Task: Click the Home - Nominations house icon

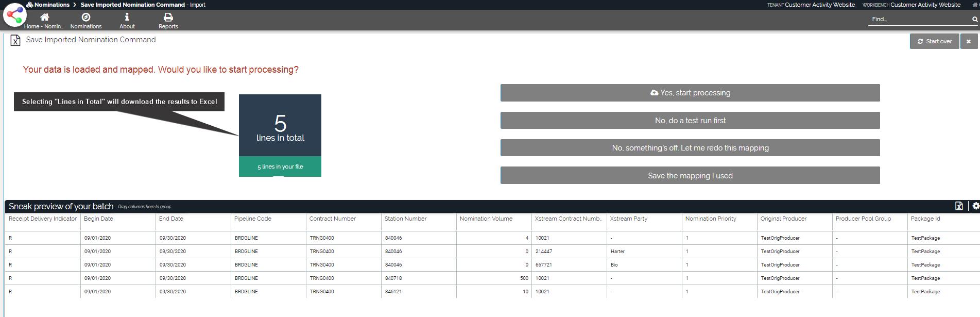Action: click(45, 18)
